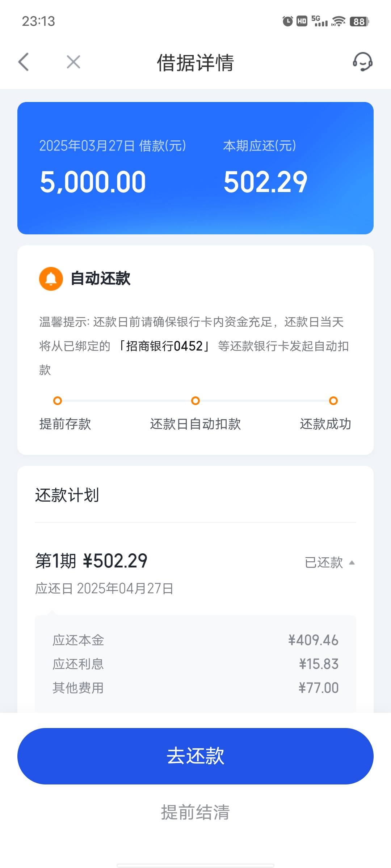Tap the 5,000.00 loan amount
This screenshot has height=868, width=391.
tap(93, 182)
